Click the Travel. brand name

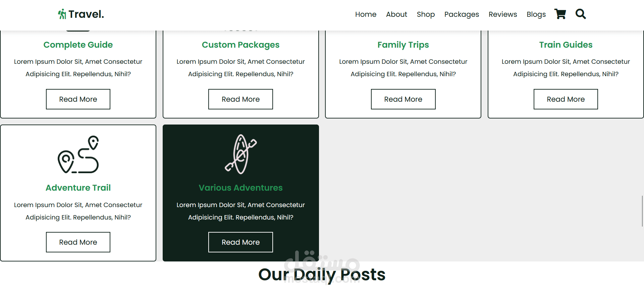pyautogui.click(x=86, y=14)
